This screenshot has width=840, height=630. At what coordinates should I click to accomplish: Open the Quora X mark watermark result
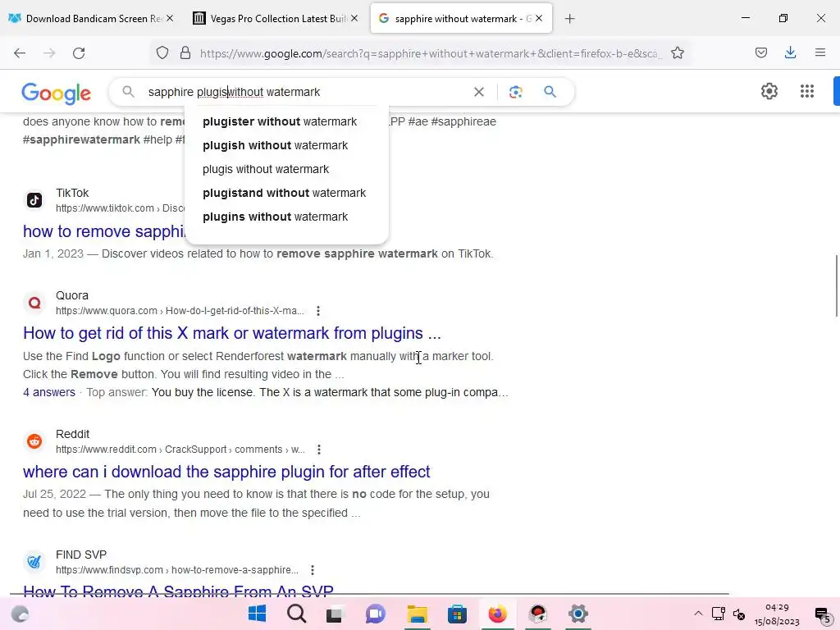point(232,333)
